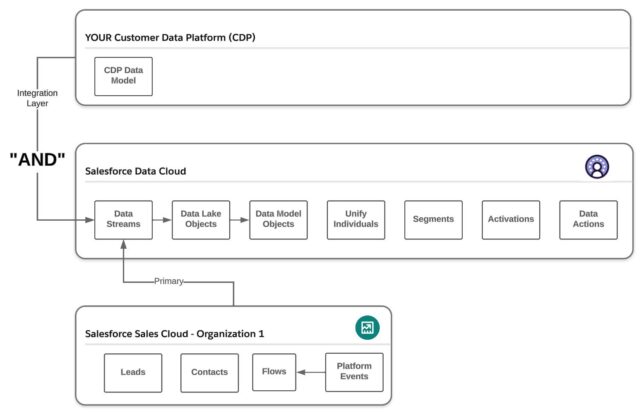Click the "AND" text label

[x=35, y=160]
